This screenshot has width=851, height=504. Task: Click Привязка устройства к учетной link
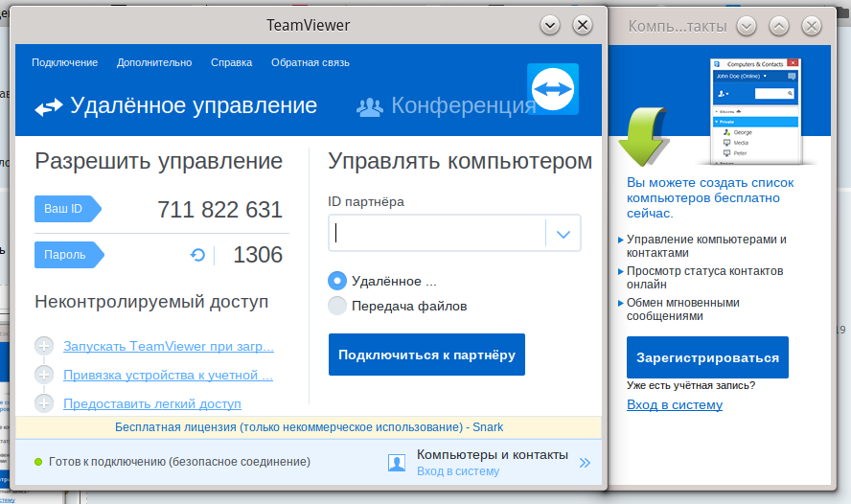tap(168, 375)
